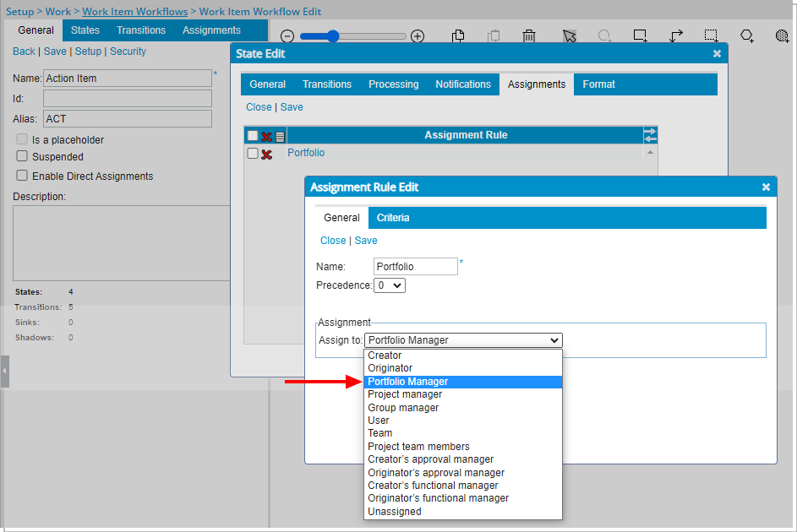This screenshot has width=797, height=532.
Task: Click the Security link
Action: 128,52
